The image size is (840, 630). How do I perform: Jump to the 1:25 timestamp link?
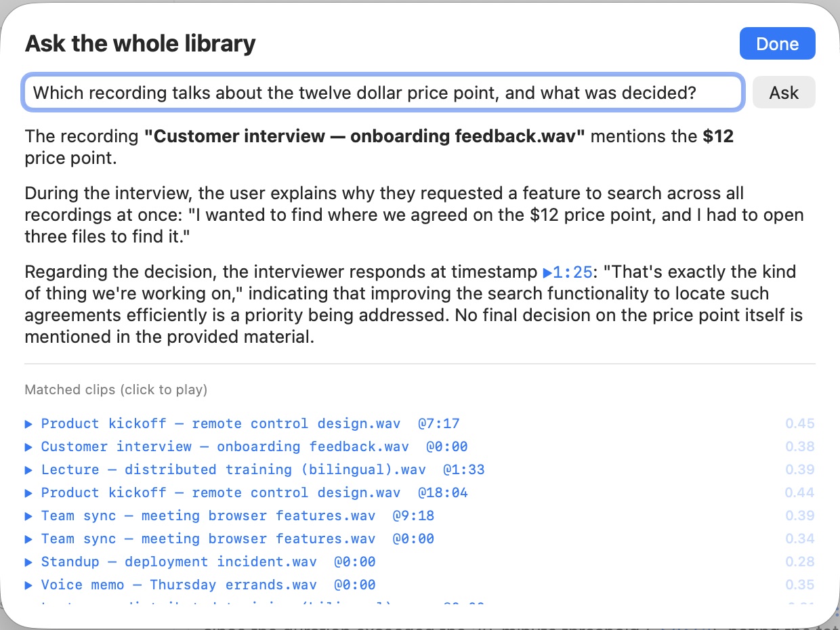568,273
